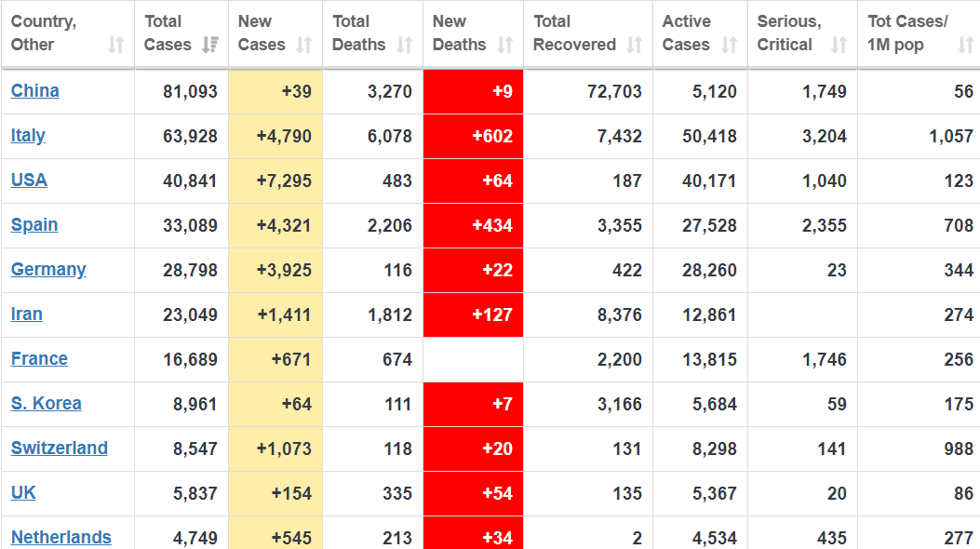Viewport: 980px width, 549px height.
Task: Open Spain's details link
Action: 34,225
